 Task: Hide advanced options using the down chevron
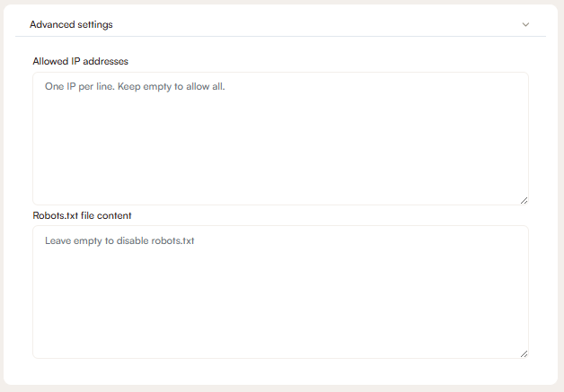525,24
